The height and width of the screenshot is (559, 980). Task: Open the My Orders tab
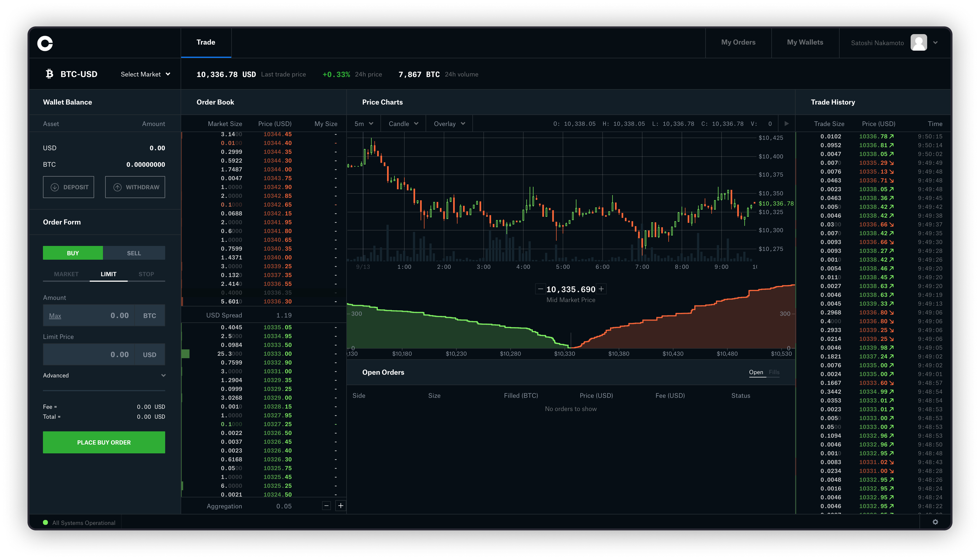738,42
